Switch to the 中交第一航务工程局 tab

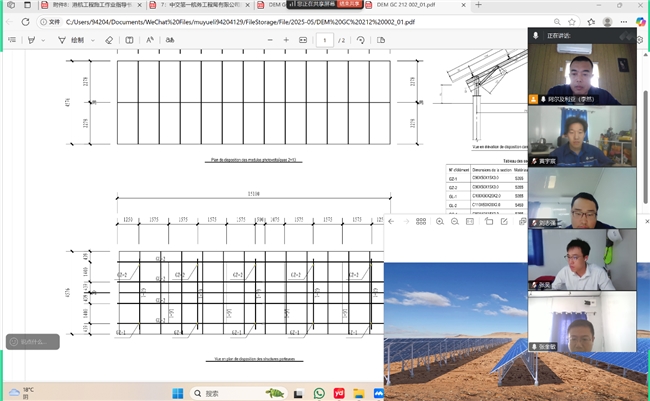coord(200,5)
